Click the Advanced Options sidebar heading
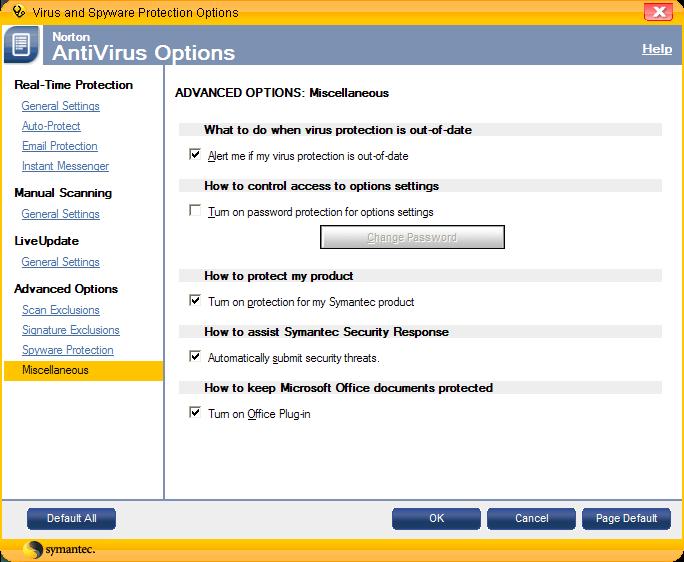Screen dimensions: 684x562 tap(66, 289)
